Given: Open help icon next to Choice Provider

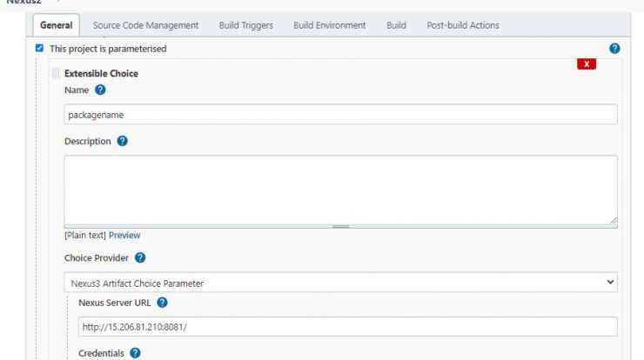Looking at the screenshot, I should 140,257.
